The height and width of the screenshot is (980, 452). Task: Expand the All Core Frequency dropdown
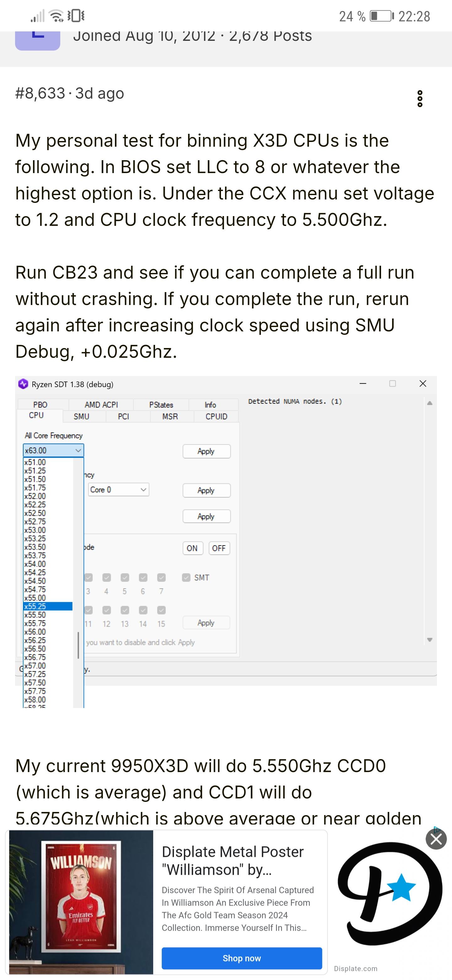coord(78,450)
